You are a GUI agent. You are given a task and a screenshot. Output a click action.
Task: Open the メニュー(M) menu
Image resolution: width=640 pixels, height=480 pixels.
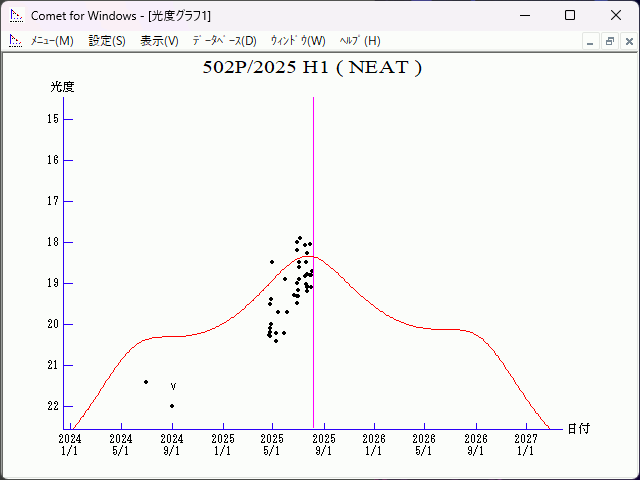coord(52,41)
